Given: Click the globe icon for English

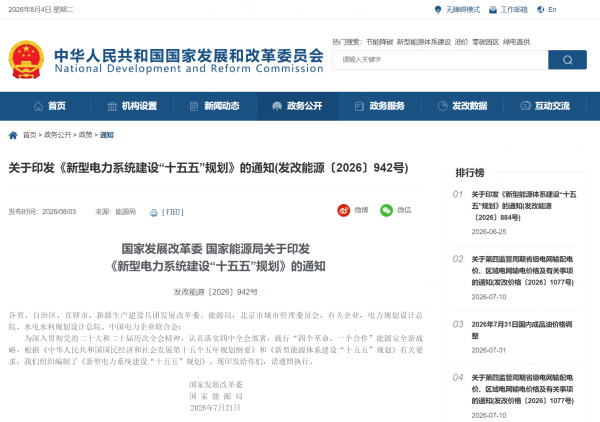Looking at the screenshot, I should 540,10.
